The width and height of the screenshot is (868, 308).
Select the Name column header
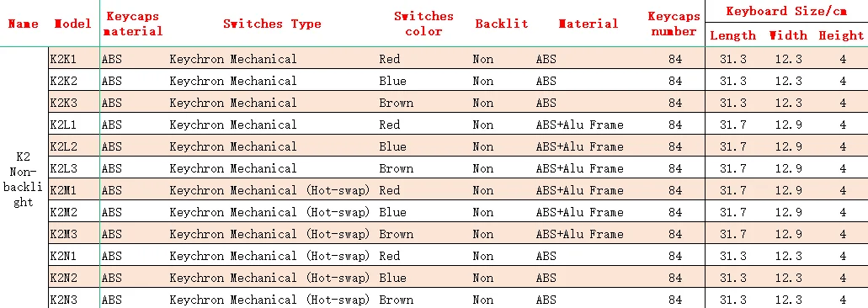24,24
